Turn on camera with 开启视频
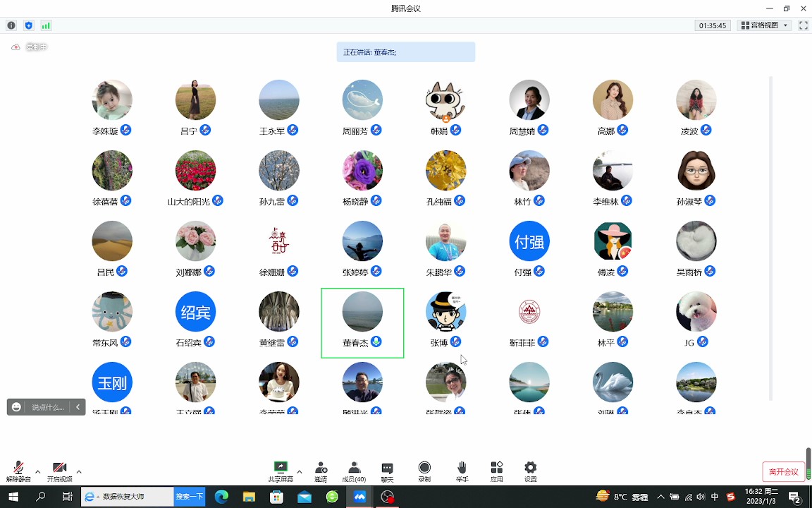 point(59,471)
